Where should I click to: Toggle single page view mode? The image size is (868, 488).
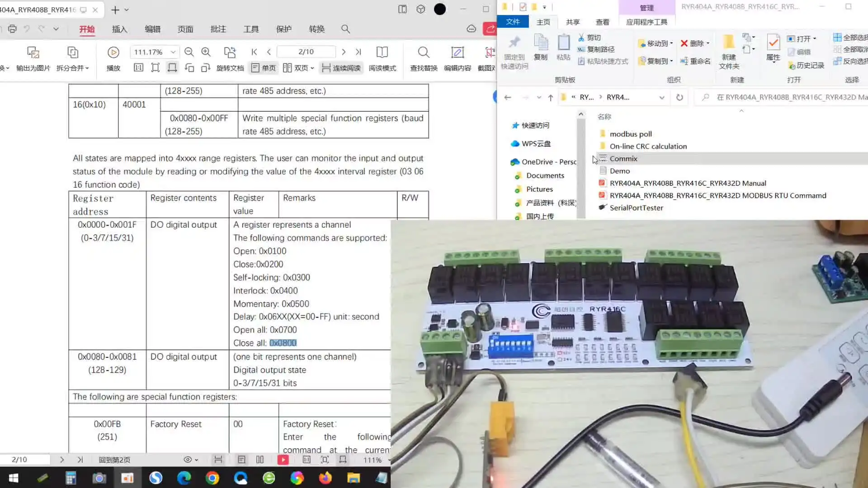pos(264,68)
